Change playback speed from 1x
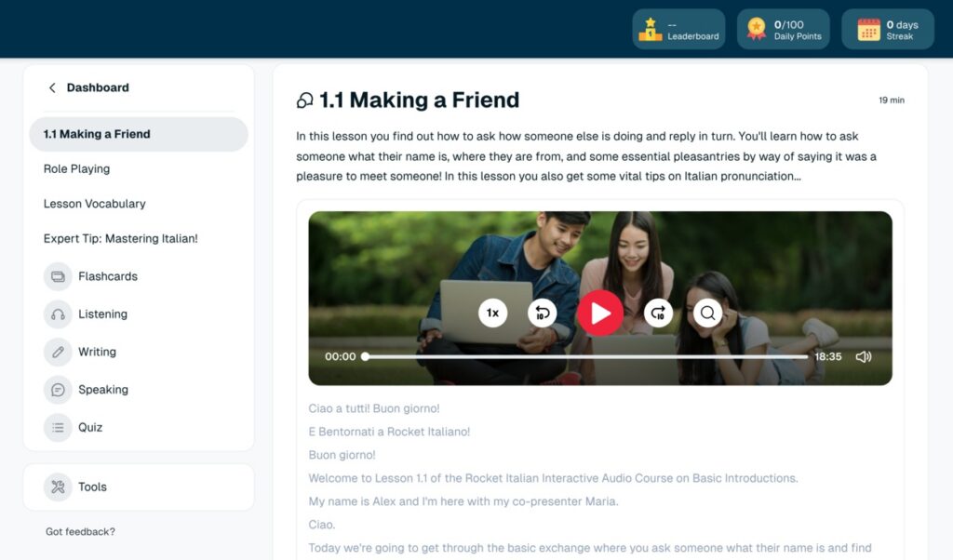The width and height of the screenshot is (953, 560). click(493, 313)
